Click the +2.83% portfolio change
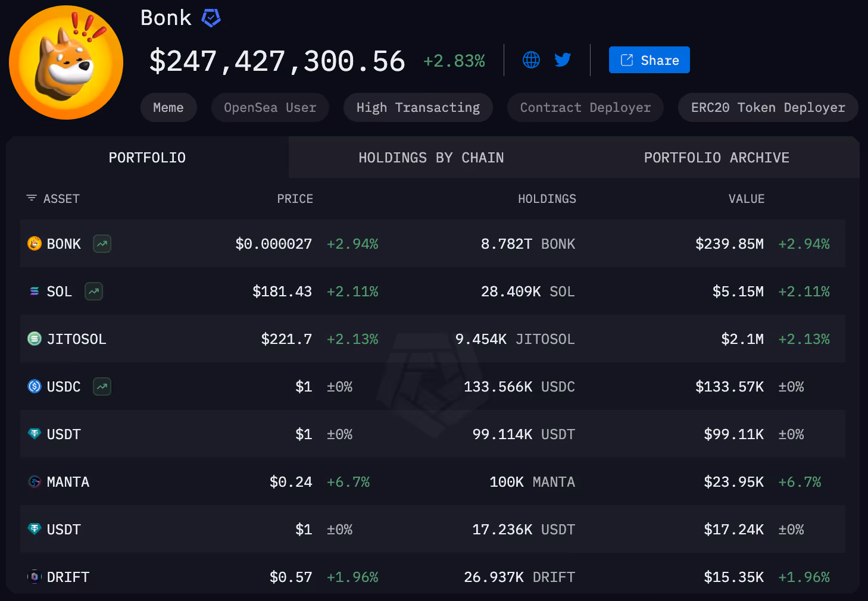 tap(454, 61)
